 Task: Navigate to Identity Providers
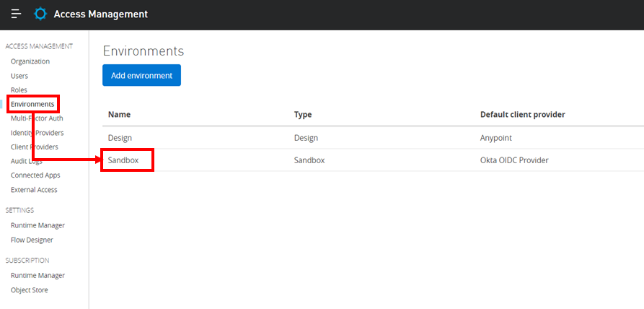click(38, 133)
